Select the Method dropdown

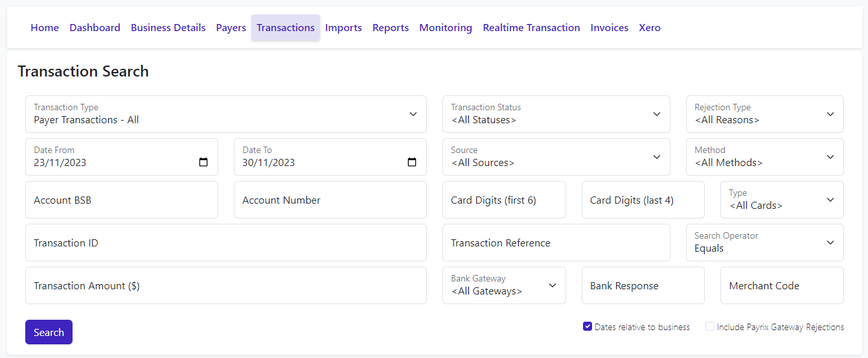[764, 157]
